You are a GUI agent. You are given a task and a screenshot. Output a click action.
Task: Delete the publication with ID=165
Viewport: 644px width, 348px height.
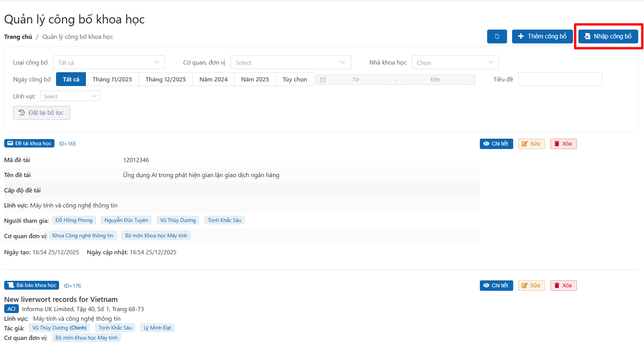563,144
